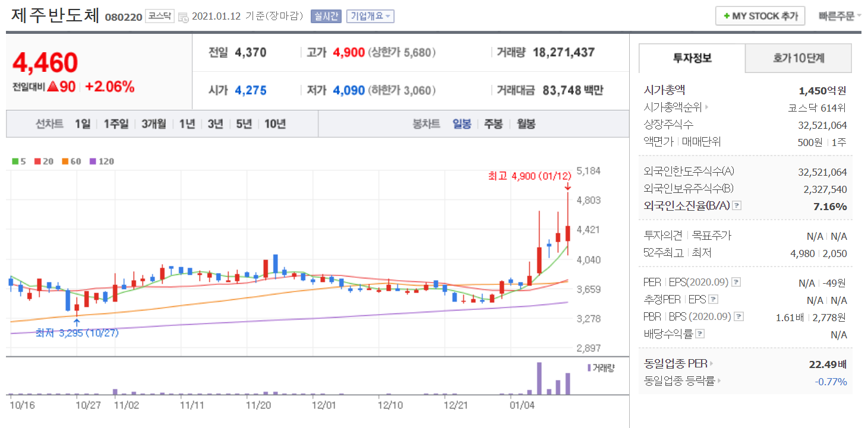Click help icon next to 외국인소진율(B/A)
This screenshot has height=428, width=868.
pos(737,206)
